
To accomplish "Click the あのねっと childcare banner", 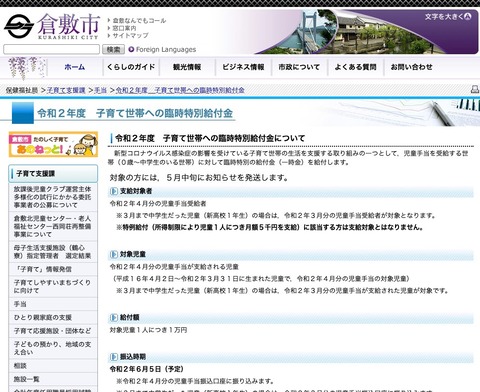I will (x=53, y=144).
